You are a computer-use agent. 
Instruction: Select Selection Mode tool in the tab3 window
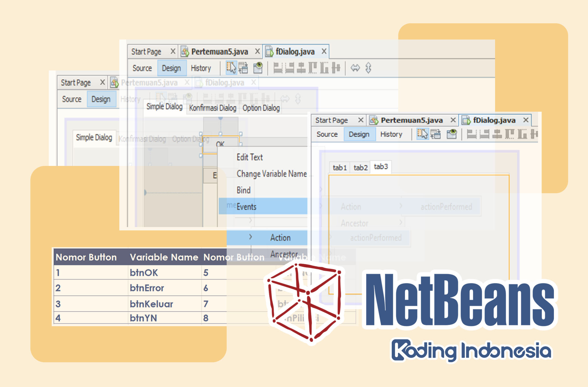point(422,134)
